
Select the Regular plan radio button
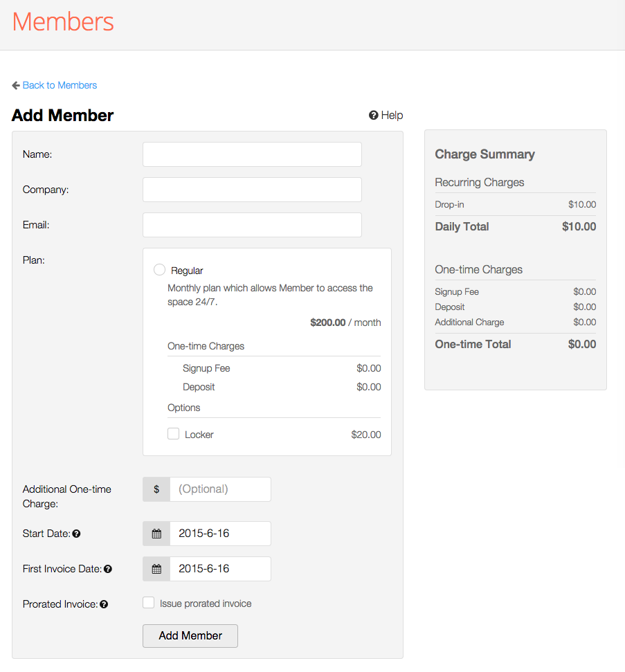[159, 270]
